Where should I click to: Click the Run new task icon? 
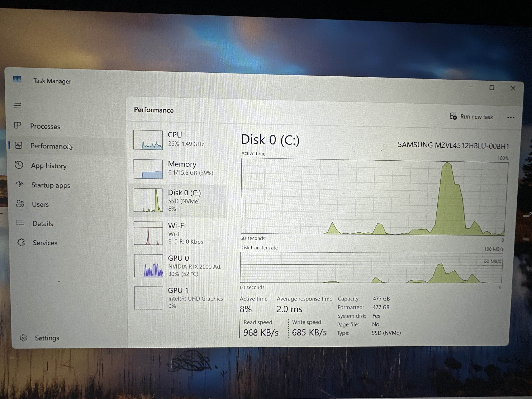coord(453,116)
